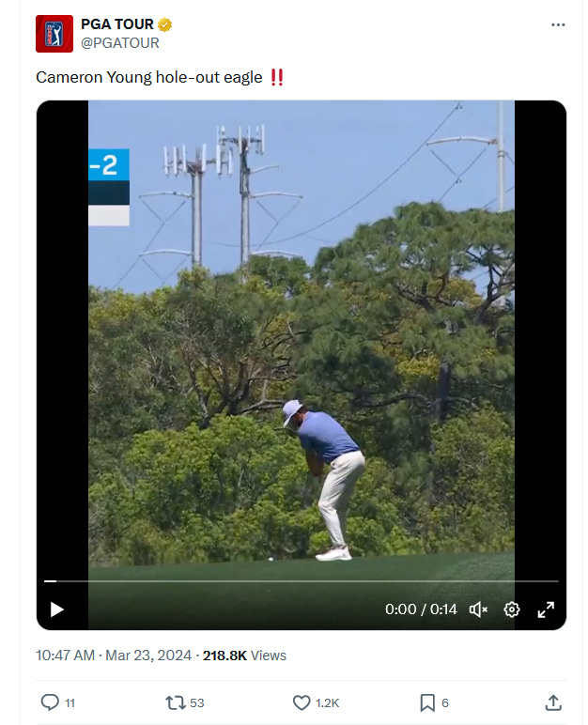
Task: Click the gold verified badge
Action: 164,24
